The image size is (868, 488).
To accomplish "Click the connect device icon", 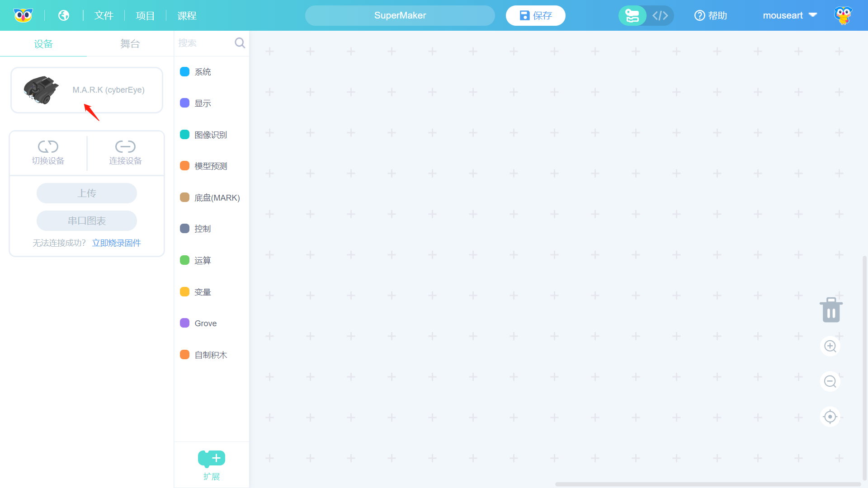I will point(125,147).
